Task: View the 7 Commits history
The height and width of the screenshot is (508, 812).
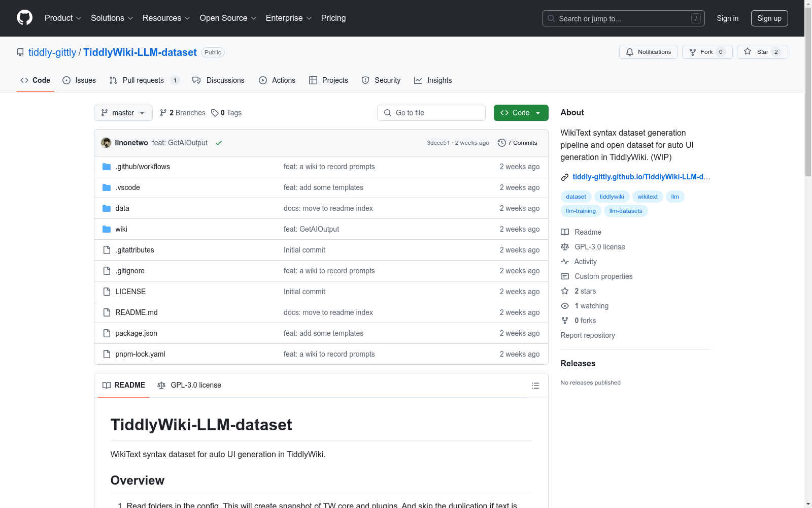Action: (518, 143)
